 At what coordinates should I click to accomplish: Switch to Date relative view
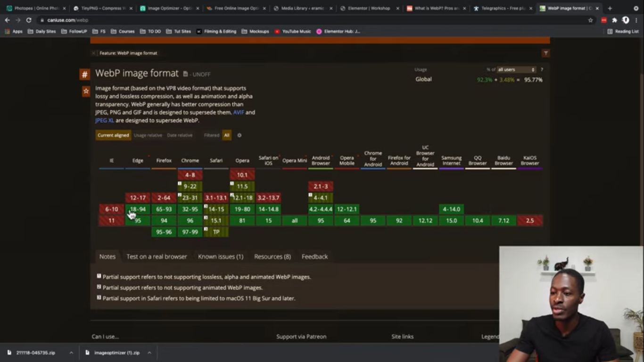coord(180,135)
